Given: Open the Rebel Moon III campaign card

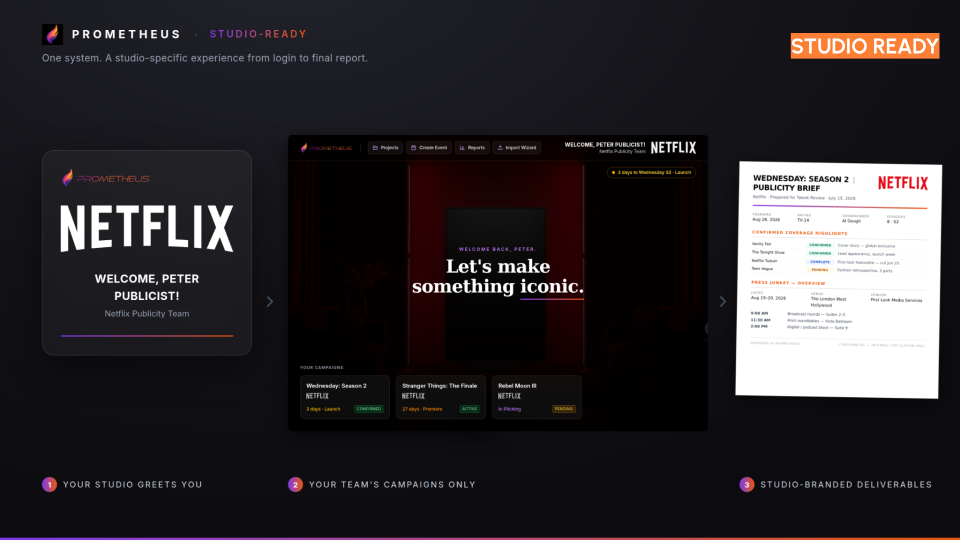Looking at the screenshot, I should tap(537, 397).
